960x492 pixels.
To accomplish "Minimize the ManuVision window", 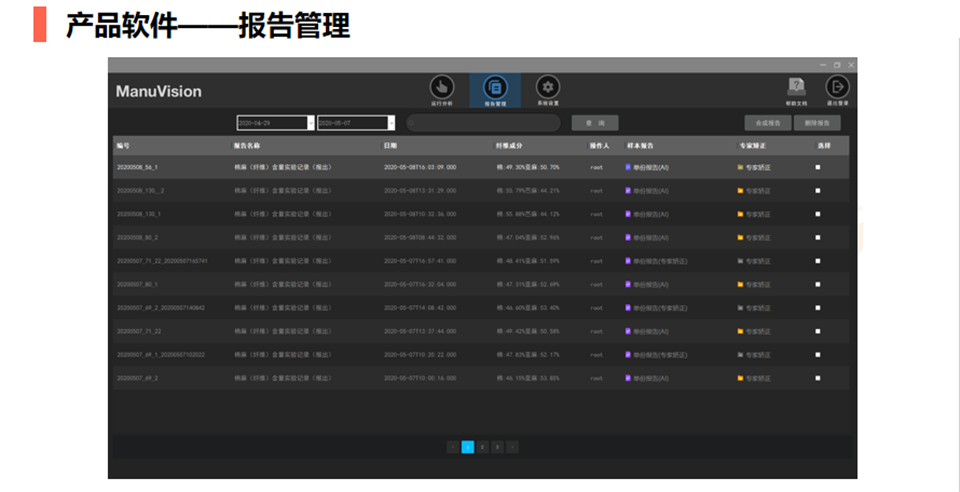I will pos(823,65).
